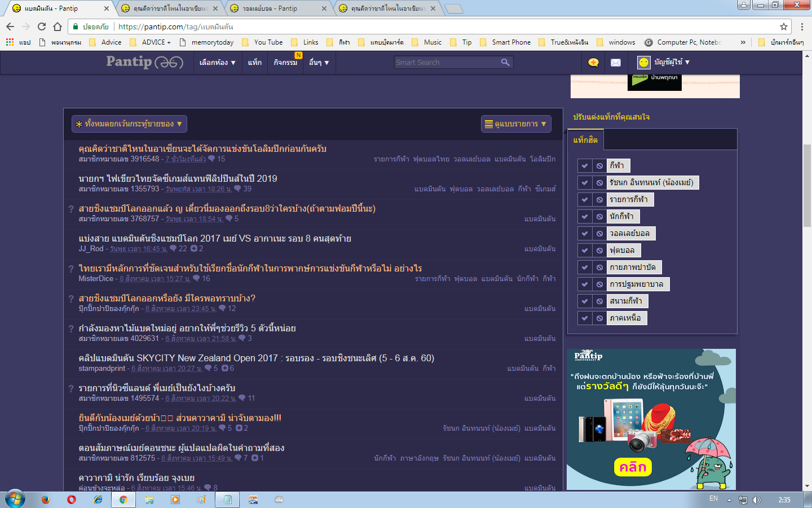Go to the browser home page icon

[x=58, y=27]
